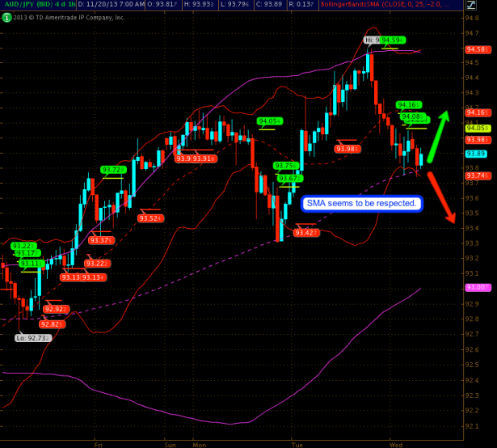
Task: Click the magenta 93.00 price axis bubble
Action: tap(475, 288)
